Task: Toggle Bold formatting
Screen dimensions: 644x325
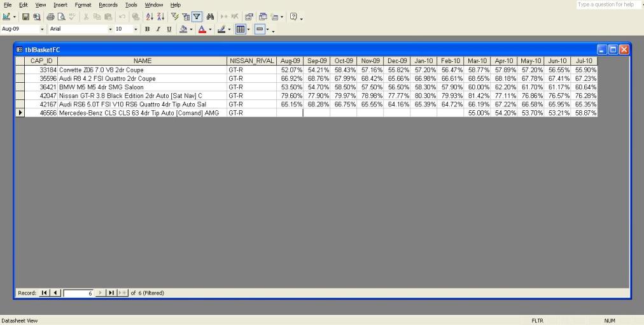Action: [147, 29]
